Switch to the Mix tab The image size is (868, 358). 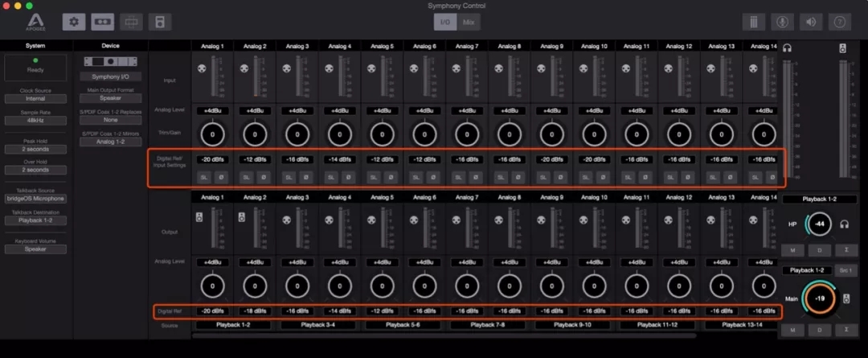[469, 23]
